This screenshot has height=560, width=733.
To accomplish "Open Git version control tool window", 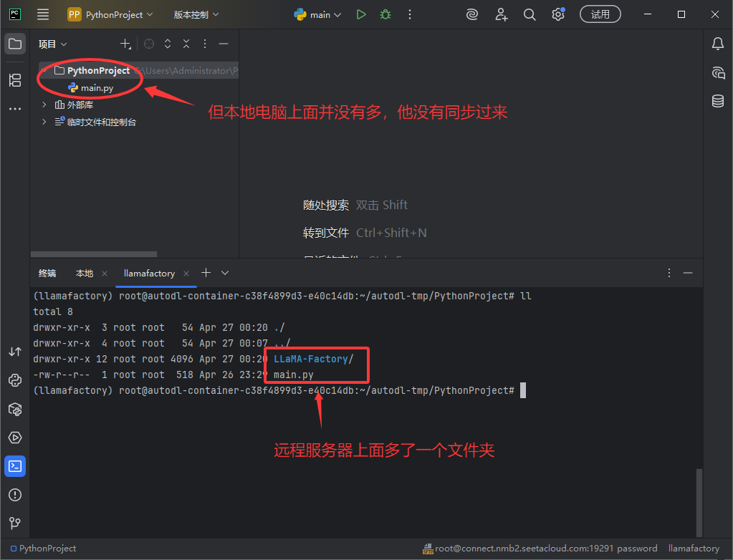I will [15, 523].
